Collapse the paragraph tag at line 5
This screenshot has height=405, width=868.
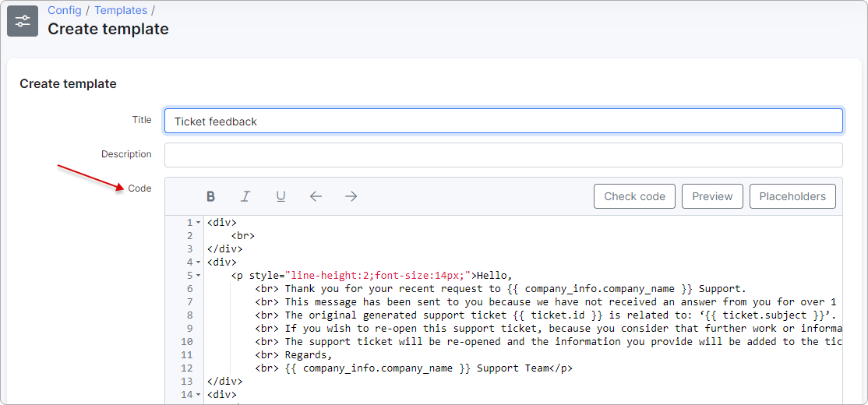pos(198,276)
